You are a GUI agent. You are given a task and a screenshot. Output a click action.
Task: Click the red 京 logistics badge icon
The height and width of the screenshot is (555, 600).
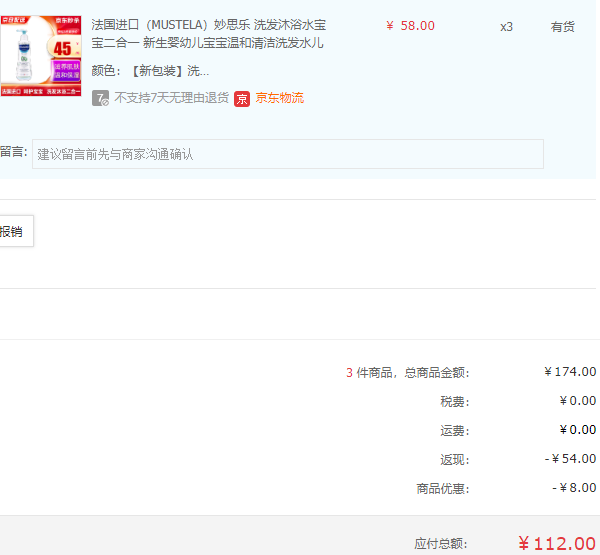(x=242, y=99)
